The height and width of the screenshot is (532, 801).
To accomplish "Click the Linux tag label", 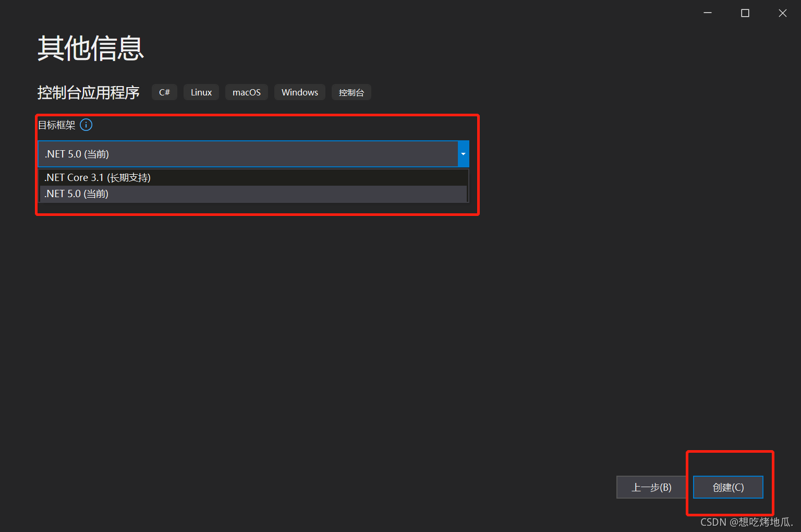I will 201,92.
